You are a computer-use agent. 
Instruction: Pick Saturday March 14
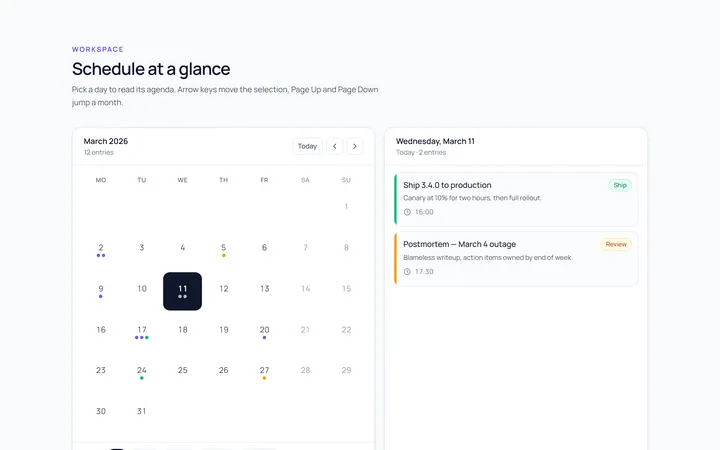click(305, 289)
